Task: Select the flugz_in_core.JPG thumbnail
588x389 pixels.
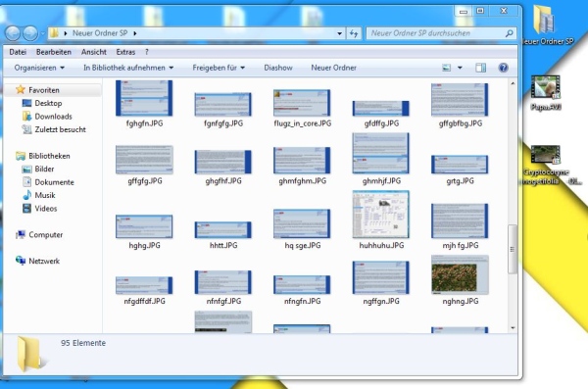Action: coord(302,103)
